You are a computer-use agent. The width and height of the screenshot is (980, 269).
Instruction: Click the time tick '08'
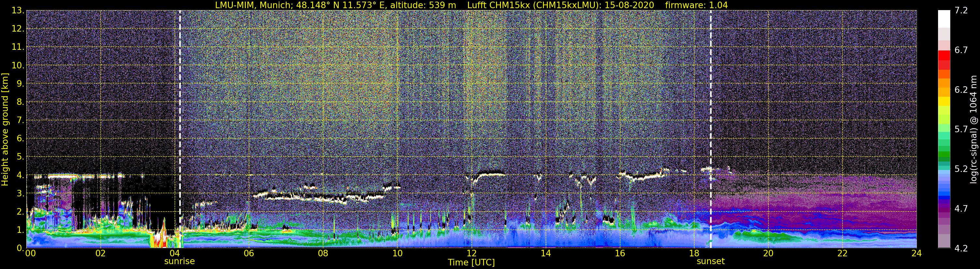click(x=323, y=253)
